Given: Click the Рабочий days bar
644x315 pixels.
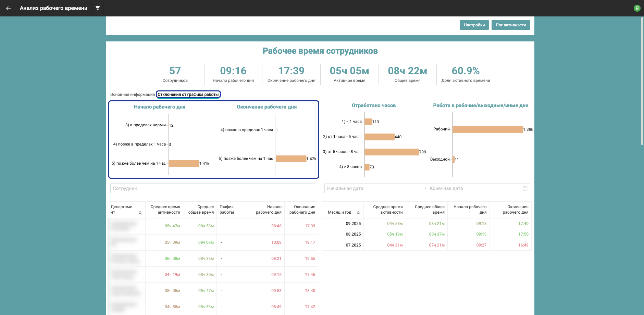Looking at the screenshot, I should pos(487,129).
